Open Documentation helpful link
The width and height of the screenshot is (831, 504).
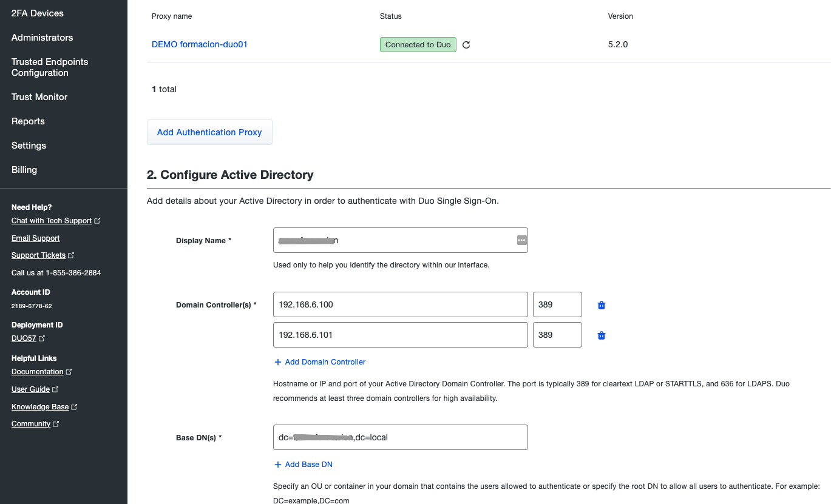38,372
